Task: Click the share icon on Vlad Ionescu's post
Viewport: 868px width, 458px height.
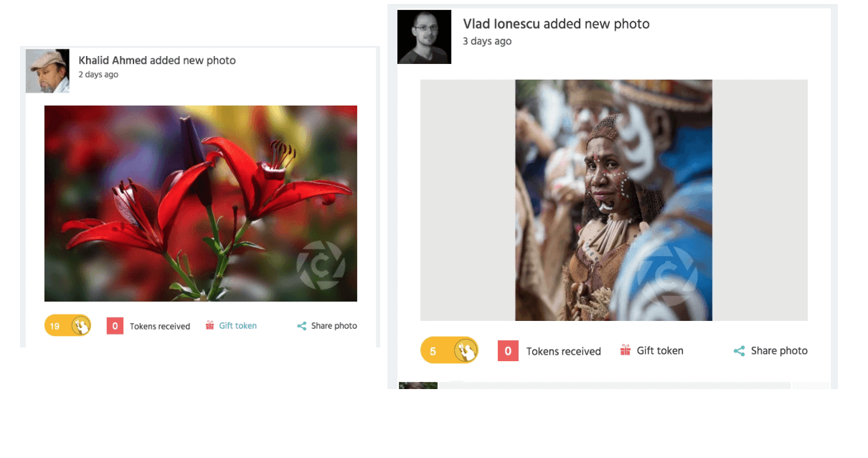Action: [x=739, y=350]
